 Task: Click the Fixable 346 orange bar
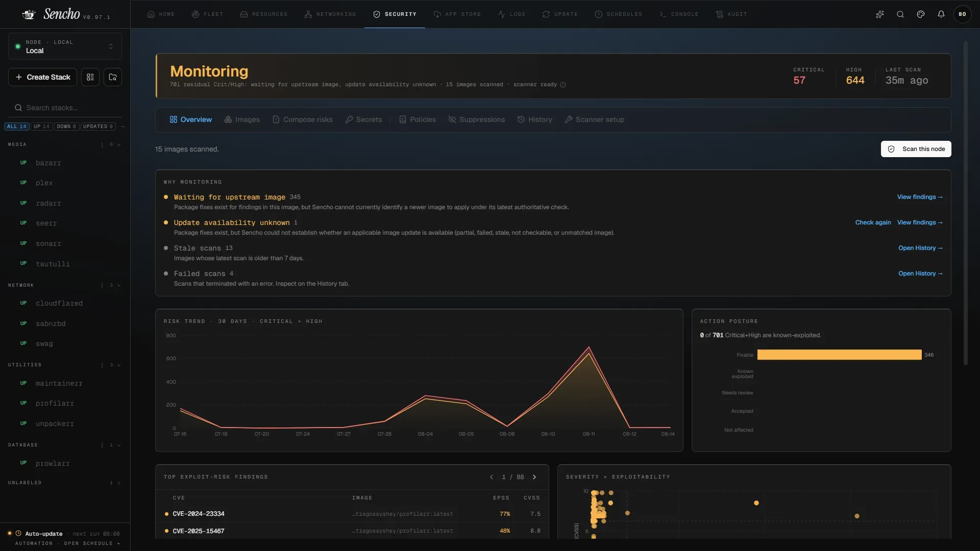coord(839,355)
